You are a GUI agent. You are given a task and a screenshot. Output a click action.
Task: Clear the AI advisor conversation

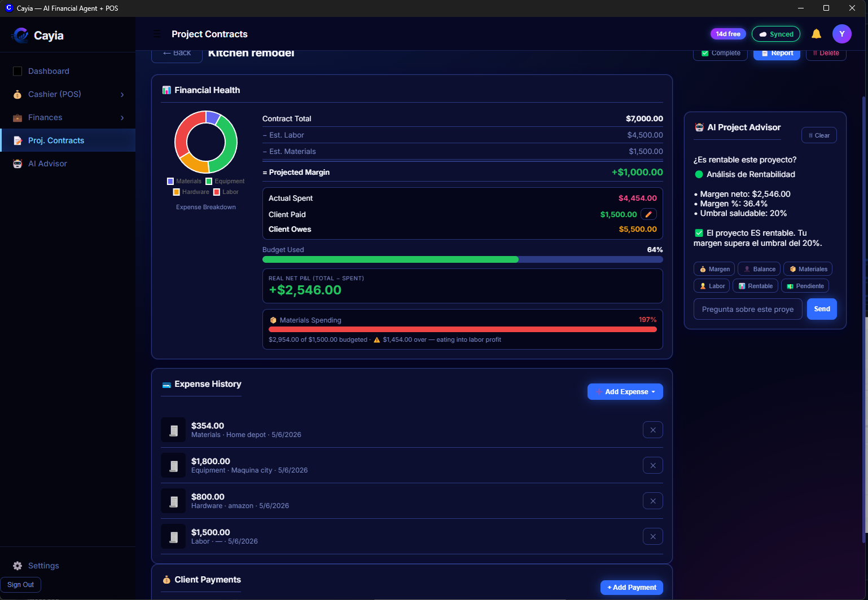click(819, 135)
